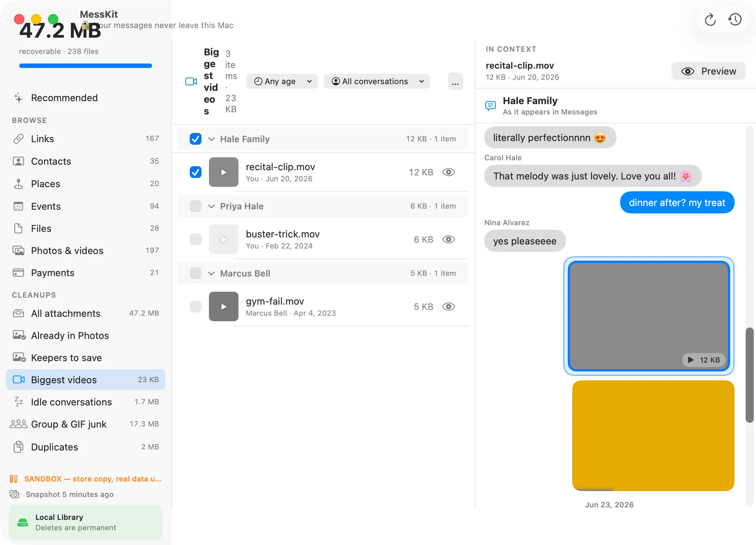Viewport: 756px width, 545px height.
Task: Click the SANDBOX store copy notice
Action: (86, 479)
